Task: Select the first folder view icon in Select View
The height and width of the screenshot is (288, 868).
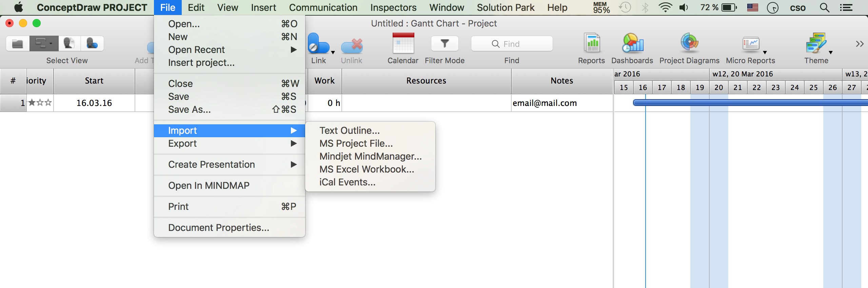Action: [18, 43]
